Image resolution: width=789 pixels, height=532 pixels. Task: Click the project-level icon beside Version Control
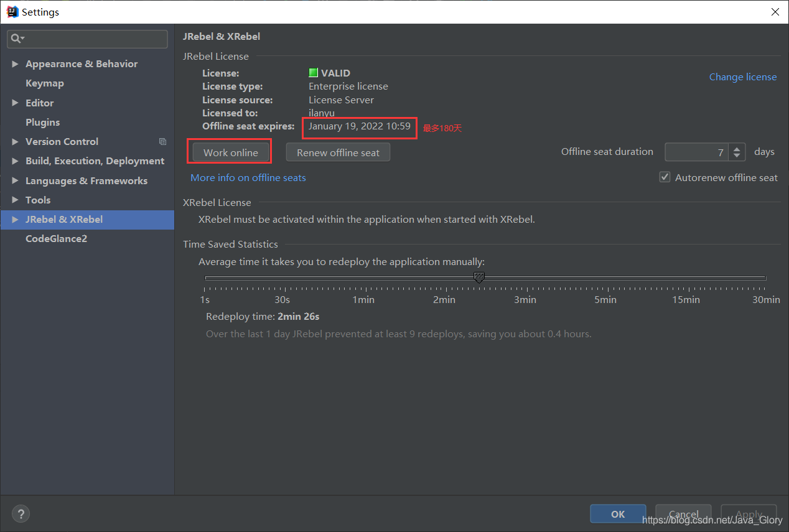coord(162,142)
